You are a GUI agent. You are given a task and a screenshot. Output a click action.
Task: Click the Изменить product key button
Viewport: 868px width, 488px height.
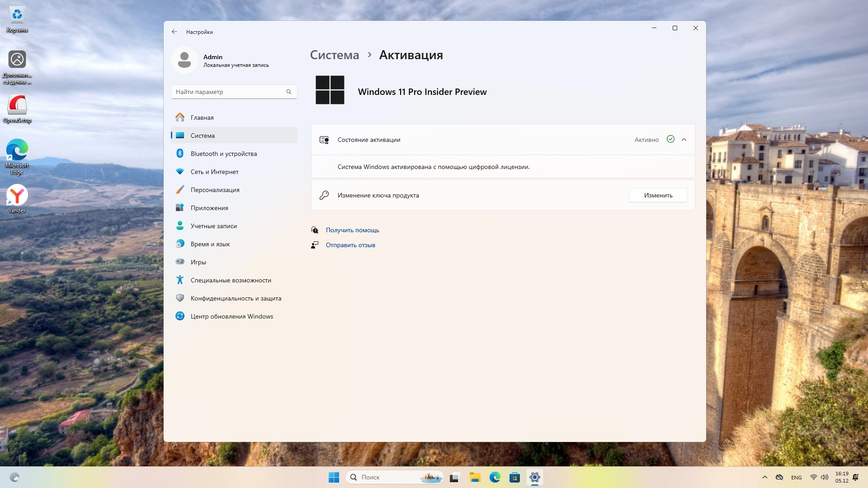pyautogui.click(x=658, y=195)
